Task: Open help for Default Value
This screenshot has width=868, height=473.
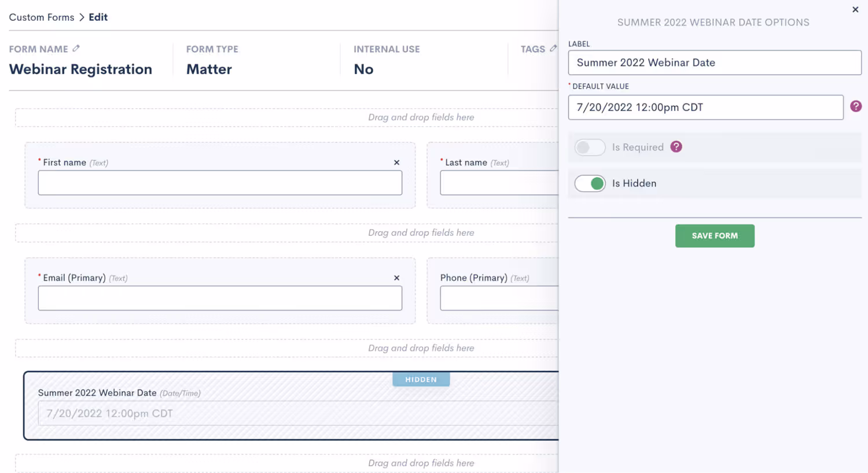Action: click(856, 106)
